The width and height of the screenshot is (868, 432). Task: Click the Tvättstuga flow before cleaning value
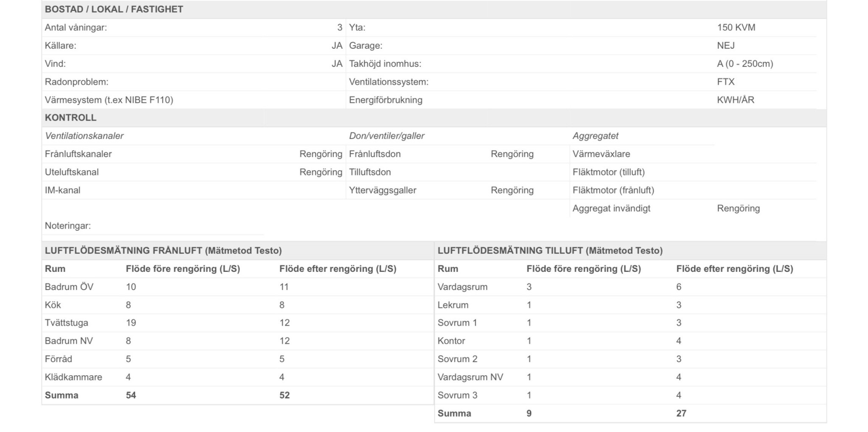pos(131,323)
